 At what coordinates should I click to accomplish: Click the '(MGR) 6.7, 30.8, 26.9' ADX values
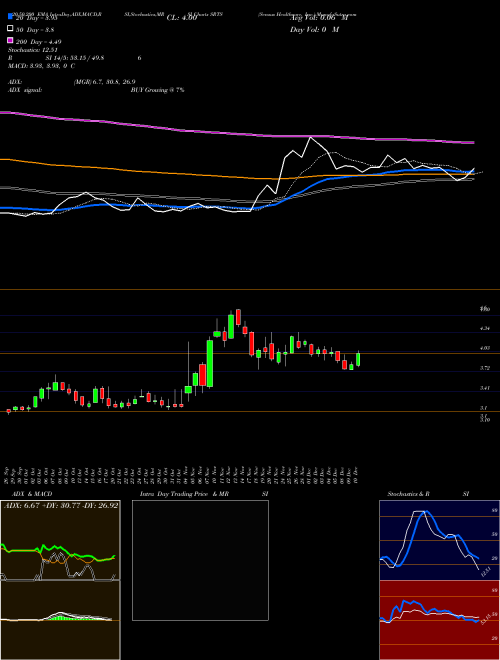104,82
